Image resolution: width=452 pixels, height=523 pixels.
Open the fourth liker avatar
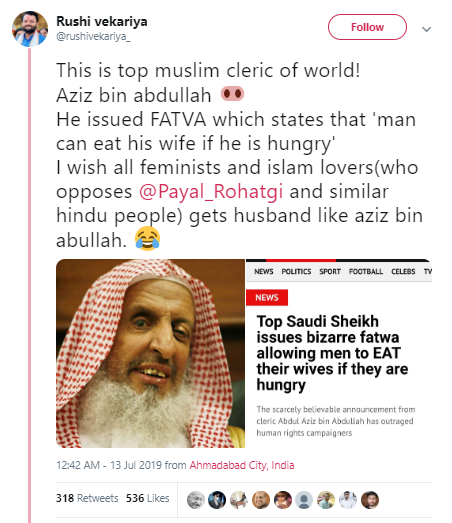(x=261, y=500)
